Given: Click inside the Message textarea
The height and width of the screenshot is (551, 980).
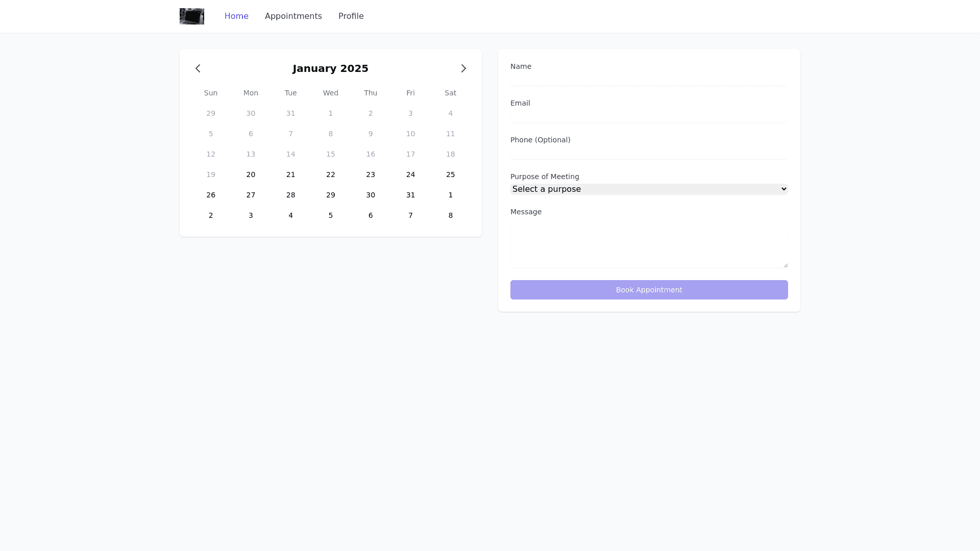Looking at the screenshot, I should point(649,244).
